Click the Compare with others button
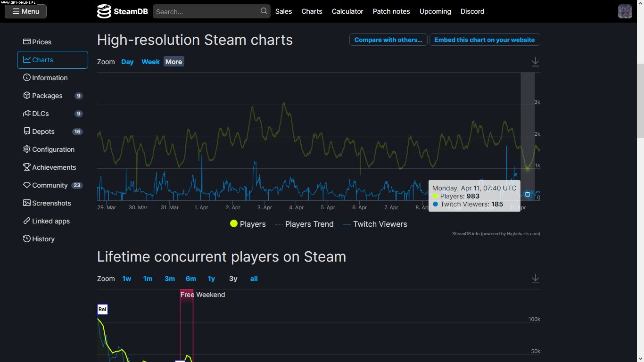Image resolution: width=644 pixels, height=362 pixels. [x=388, y=40]
